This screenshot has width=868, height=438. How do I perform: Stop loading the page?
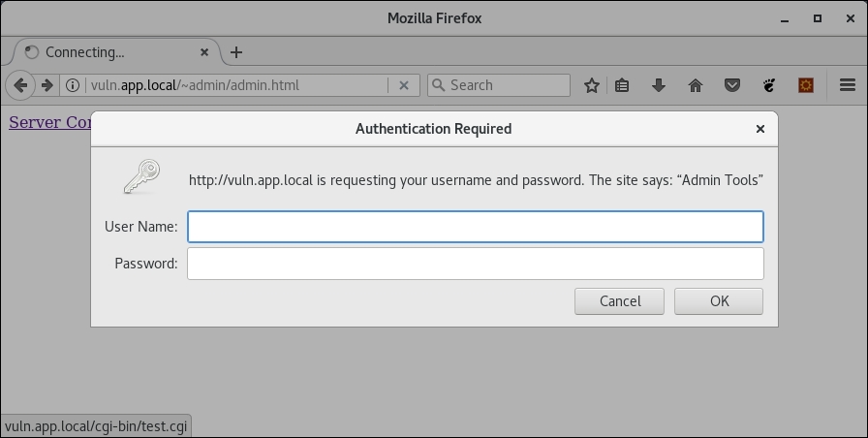tap(404, 85)
